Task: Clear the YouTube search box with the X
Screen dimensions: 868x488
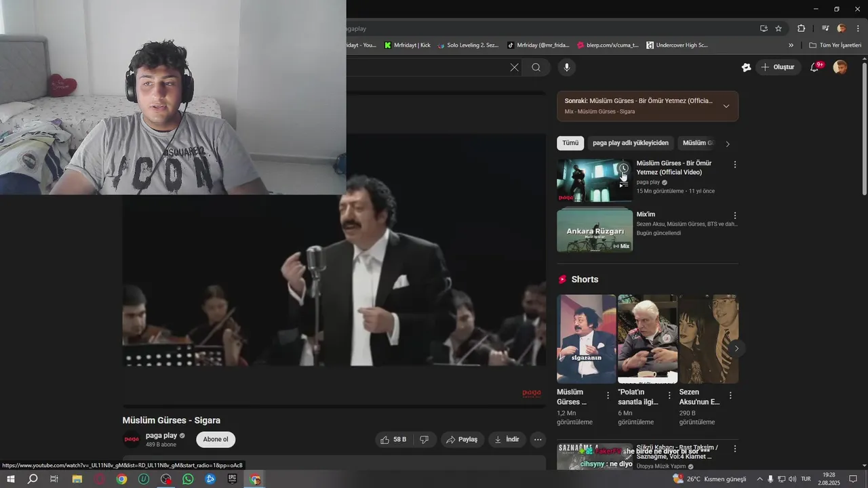Action: [514, 67]
